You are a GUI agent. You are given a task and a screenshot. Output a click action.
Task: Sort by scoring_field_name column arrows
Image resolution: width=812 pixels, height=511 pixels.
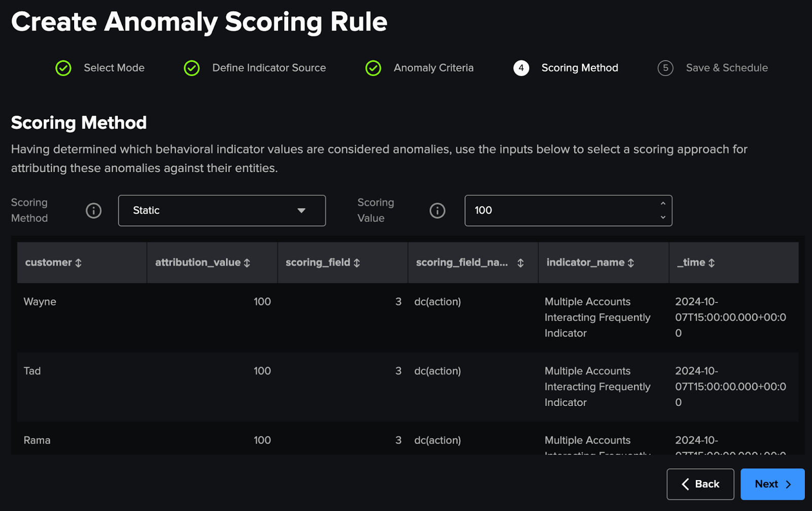coord(520,263)
